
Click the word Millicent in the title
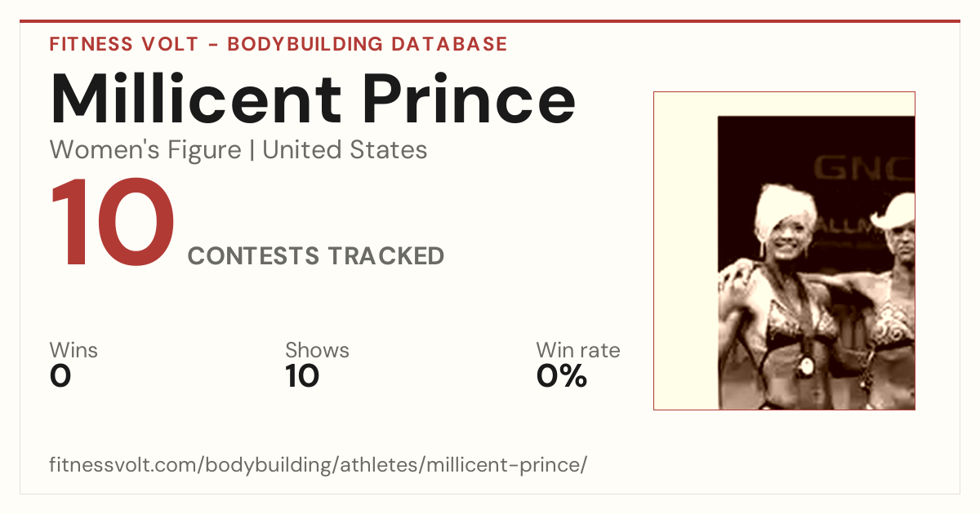point(197,99)
